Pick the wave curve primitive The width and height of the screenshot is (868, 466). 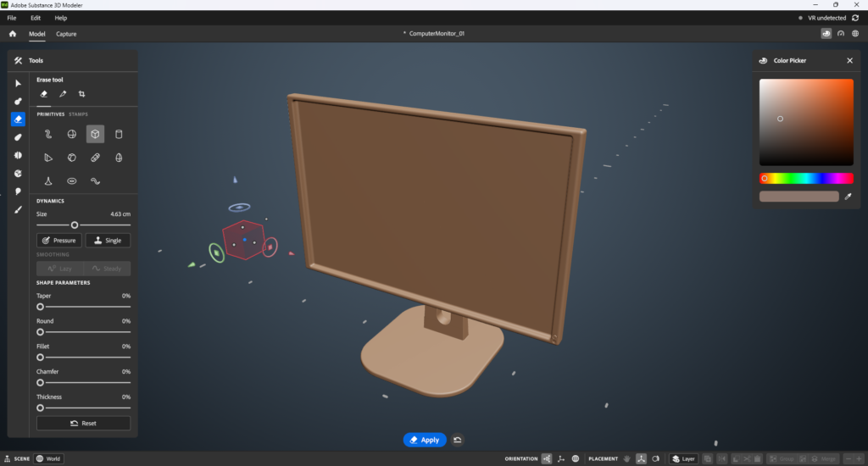pos(95,181)
